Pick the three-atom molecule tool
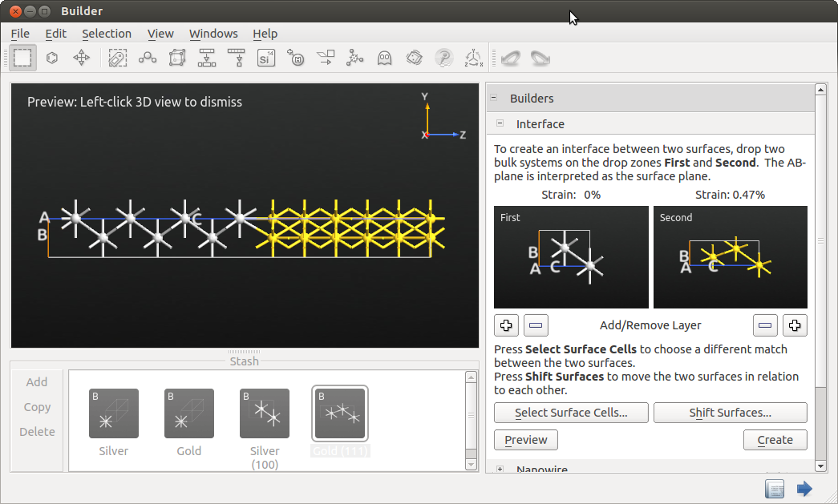Viewport: 838px width, 504px height. 148,58
